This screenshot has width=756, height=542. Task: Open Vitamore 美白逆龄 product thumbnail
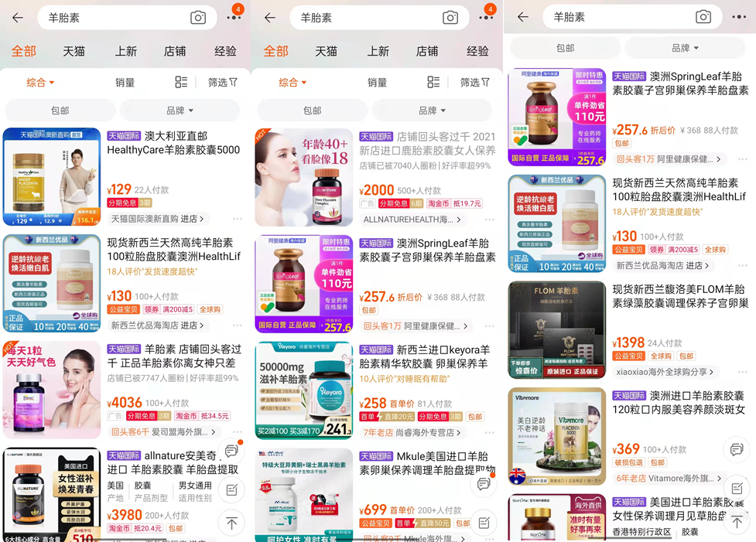point(557,437)
